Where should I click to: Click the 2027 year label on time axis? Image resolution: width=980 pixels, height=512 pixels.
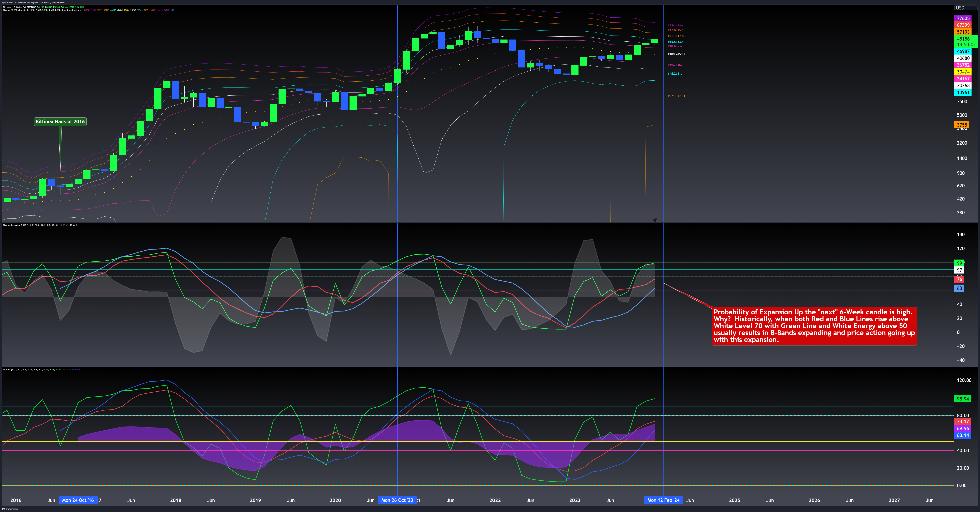click(x=894, y=500)
